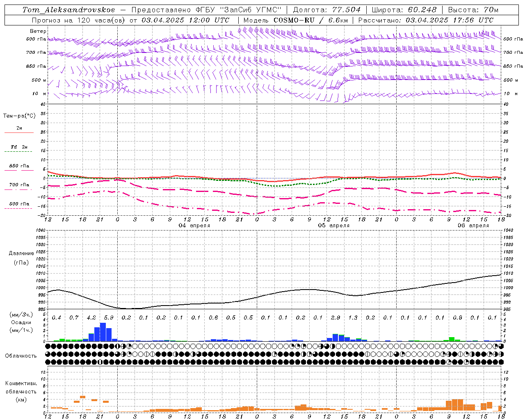Select the text 'Предоставлено ФГБУ "ЗапСиб УГМС"'
525x420 pixels.
click(207, 10)
